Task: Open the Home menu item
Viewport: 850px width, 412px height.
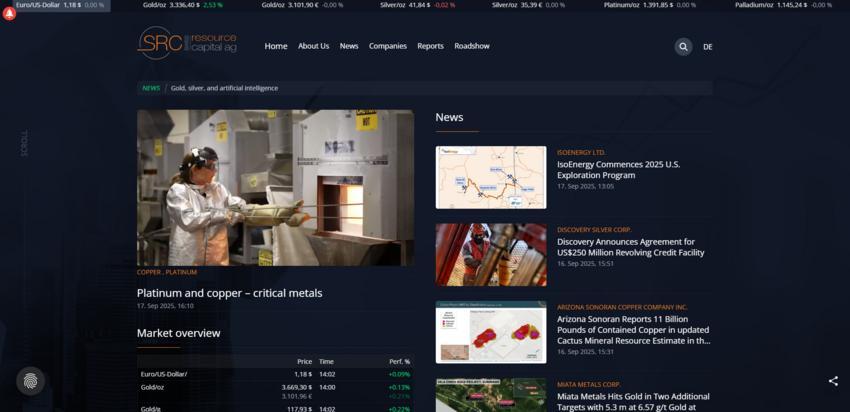Action: click(x=276, y=46)
